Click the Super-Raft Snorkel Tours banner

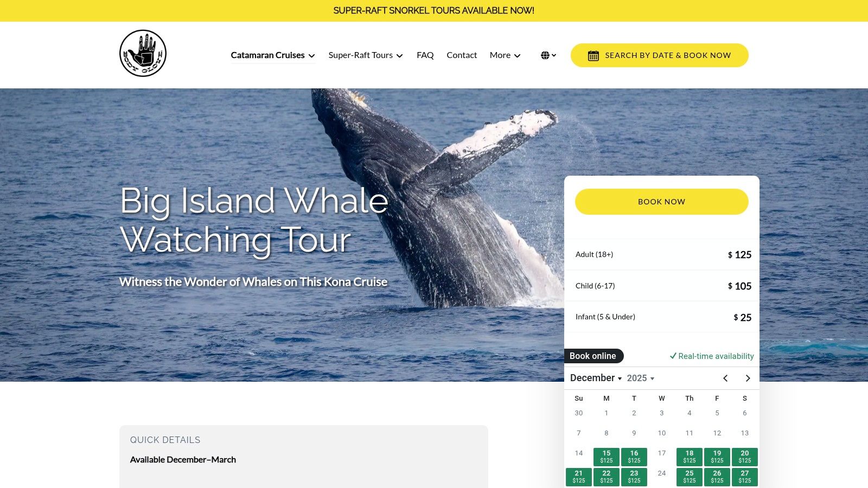tap(434, 11)
